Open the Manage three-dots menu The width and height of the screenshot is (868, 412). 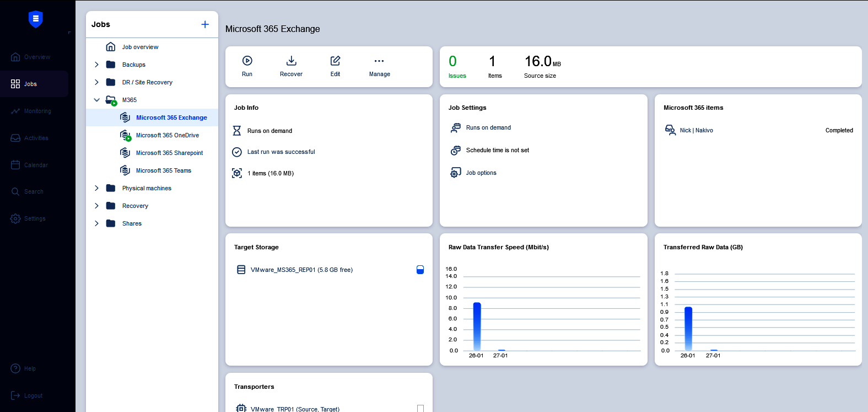tap(379, 61)
